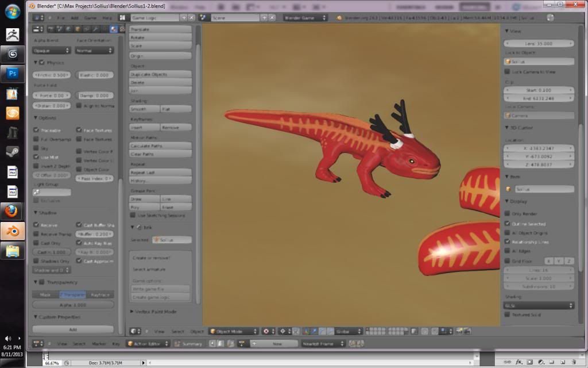Collapse the Physics panel
This screenshot has height=368, width=588.
tap(36, 62)
